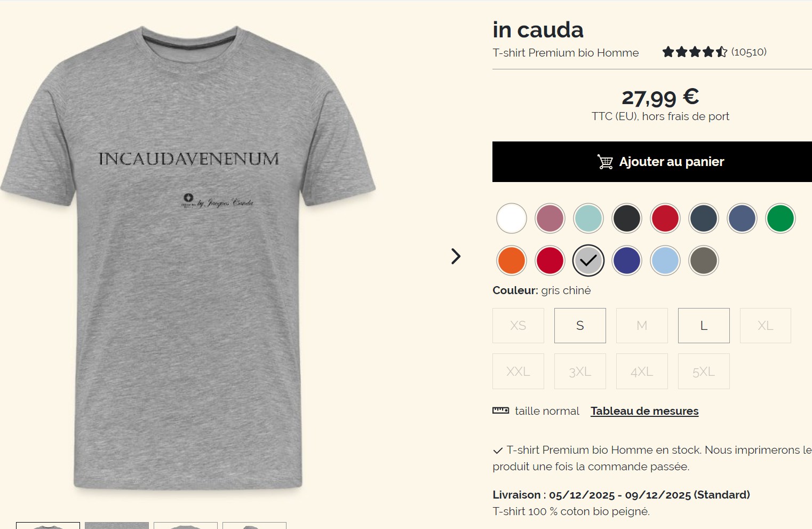
Task: Click the star rating reviews (10510)
Action: (714, 52)
